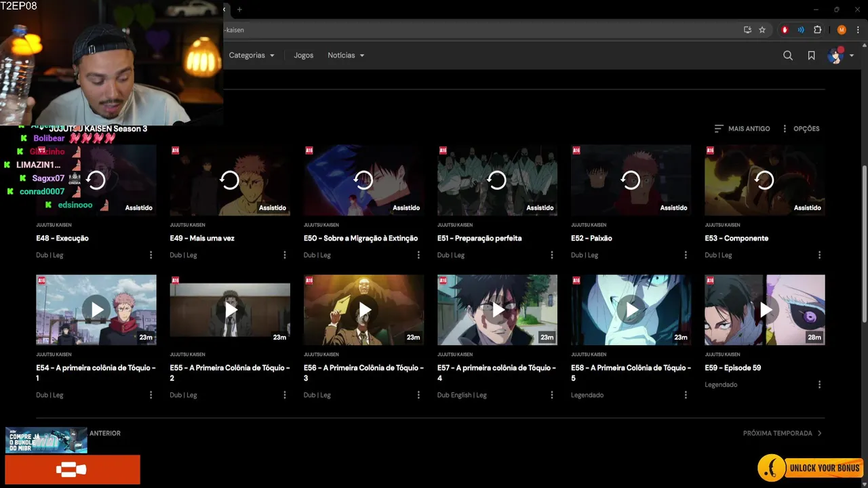The height and width of the screenshot is (488, 868).
Task: Expand the Categorias dropdown
Action: coord(252,56)
